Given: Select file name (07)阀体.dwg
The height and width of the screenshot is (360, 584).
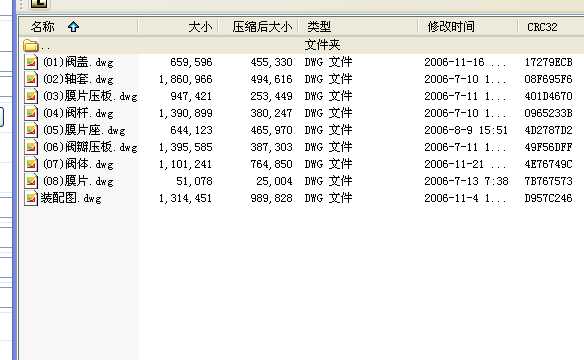Looking at the screenshot, I should click(x=78, y=164).
